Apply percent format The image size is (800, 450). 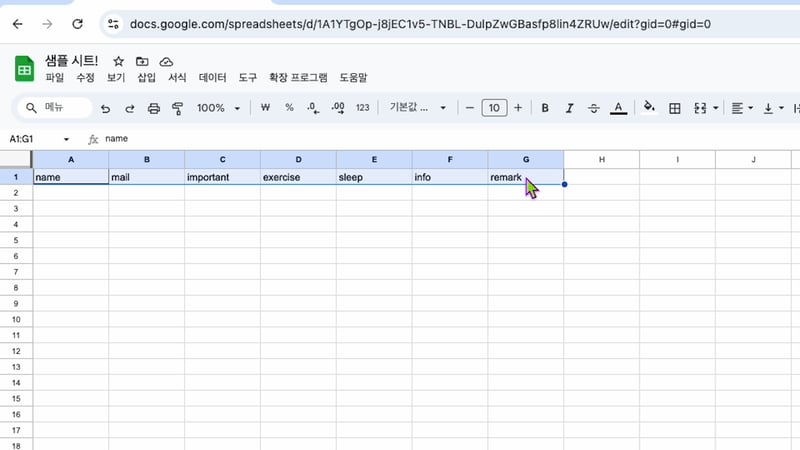[x=289, y=108]
